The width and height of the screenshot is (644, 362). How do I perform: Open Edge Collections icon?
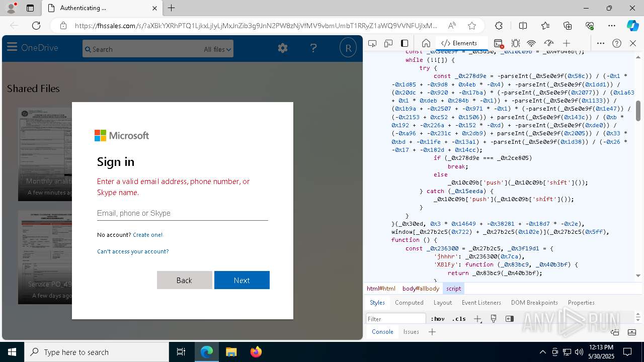(x=568, y=26)
